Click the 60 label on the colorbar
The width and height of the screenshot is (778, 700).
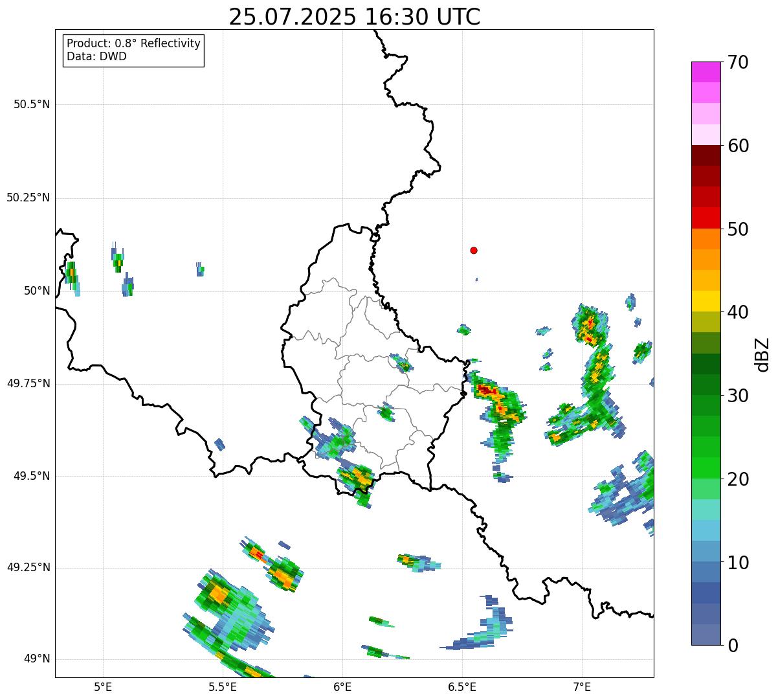click(x=738, y=146)
